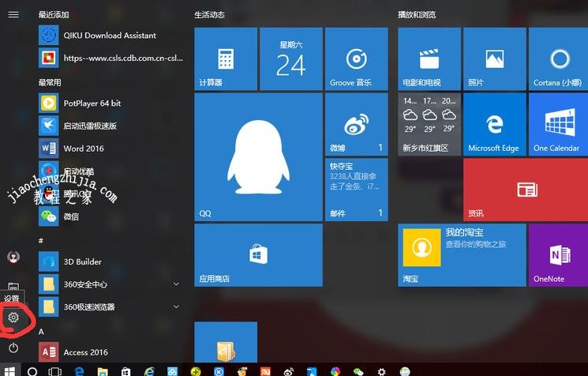
Task: Open Task View on the taskbar
Action: (55, 371)
